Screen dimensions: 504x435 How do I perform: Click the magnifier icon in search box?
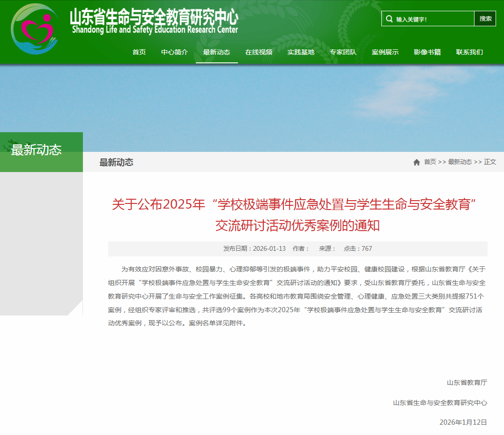(389, 19)
